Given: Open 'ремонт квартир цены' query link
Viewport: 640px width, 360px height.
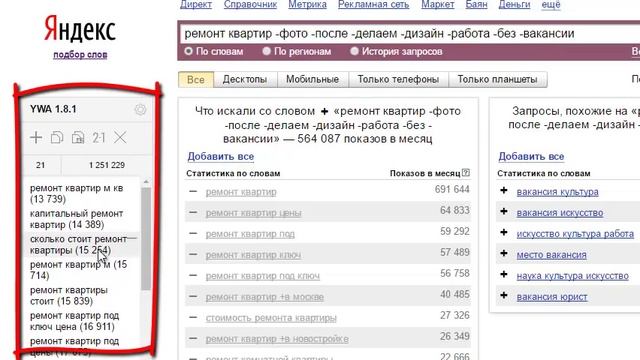Looking at the screenshot, I should (253, 213).
